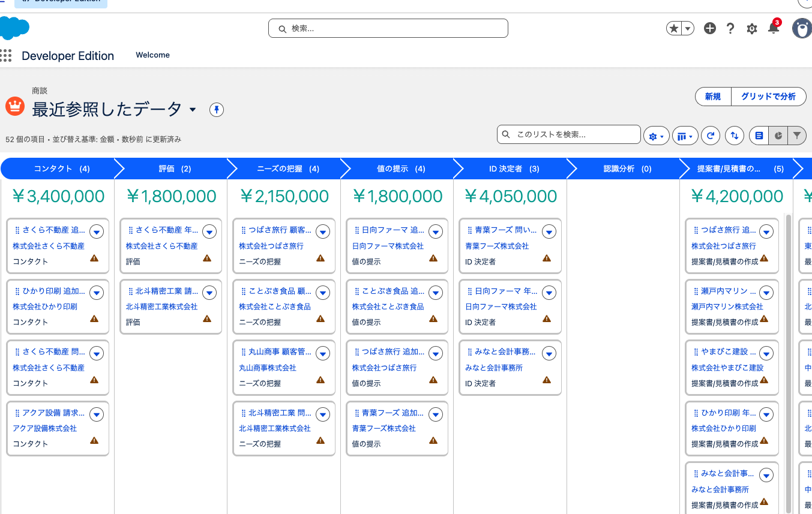Click the list details toggle icon
The image size is (812, 514).
point(759,136)
